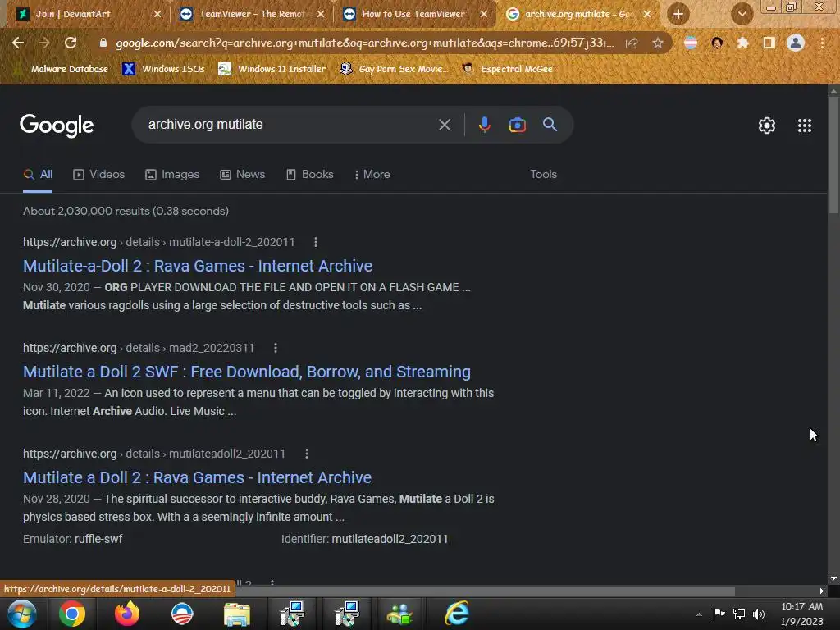Select the Images search filter
The height and width of the screenshot is (630, 840).
click(172, 175)
